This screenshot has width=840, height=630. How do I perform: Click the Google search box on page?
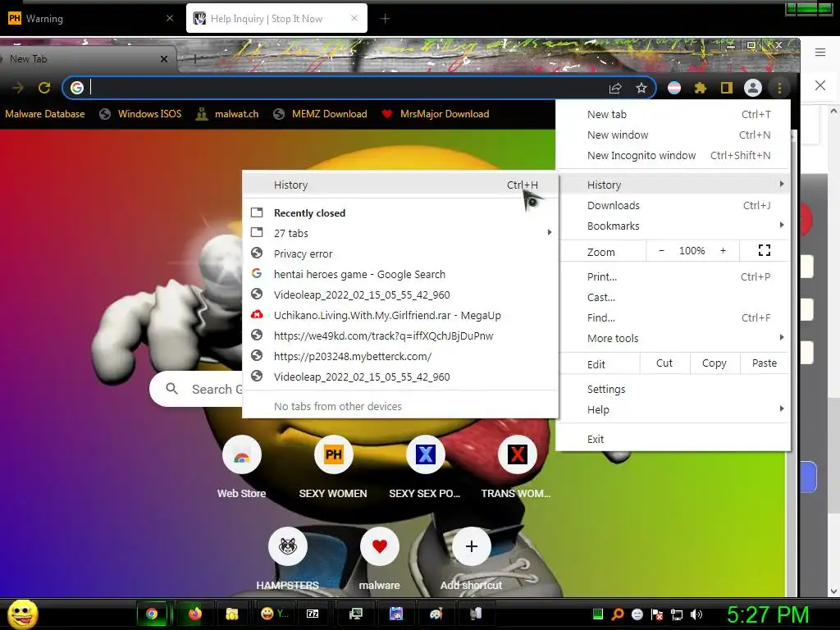pos(197,389)
